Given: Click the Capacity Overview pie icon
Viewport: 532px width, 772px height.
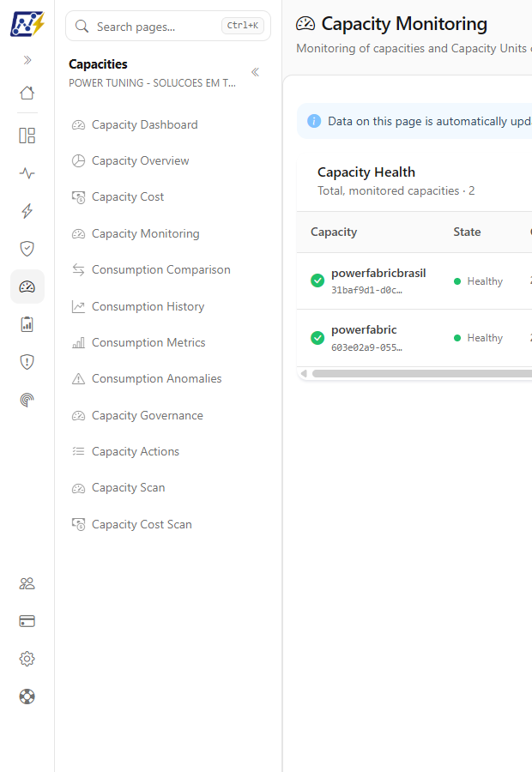Looking at the screenshot, I should pos(78,160).
